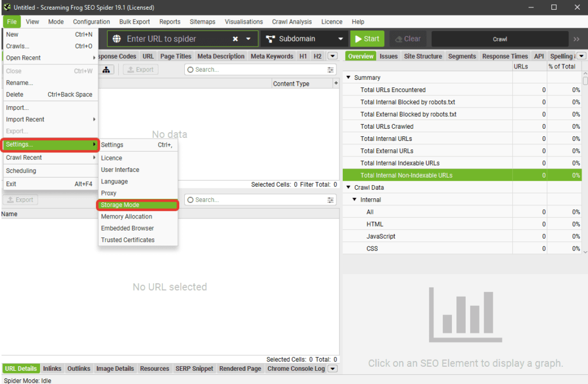588x384 pixels.
Task: Select Memory Allocation menu entry
Action: (138, 217)
